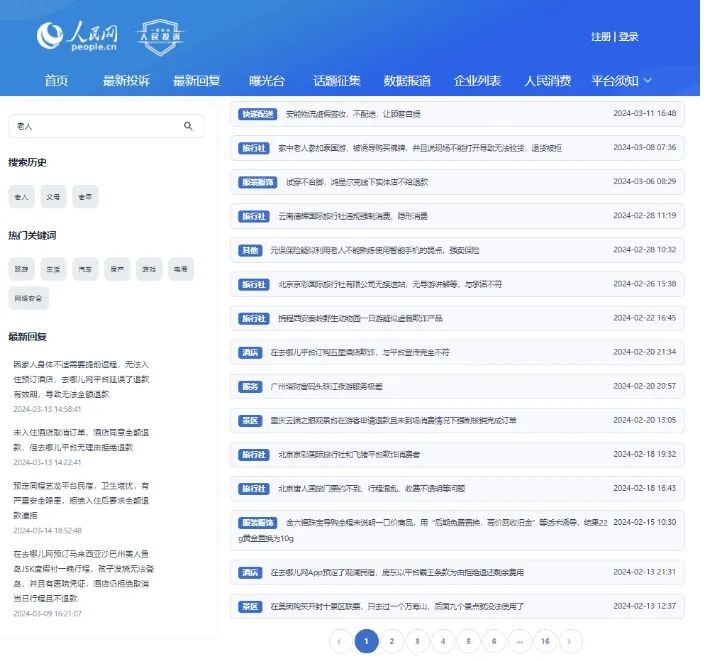Click the pagination ellipsis button
Image resolution: width=707 pixels, height=661 pixels.
tap(519, 641)
